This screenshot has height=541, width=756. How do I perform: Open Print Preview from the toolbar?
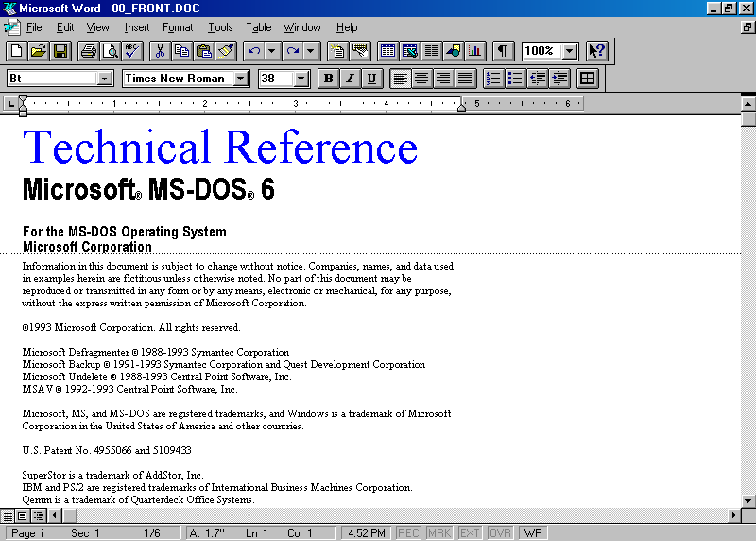tap(111, 51)
